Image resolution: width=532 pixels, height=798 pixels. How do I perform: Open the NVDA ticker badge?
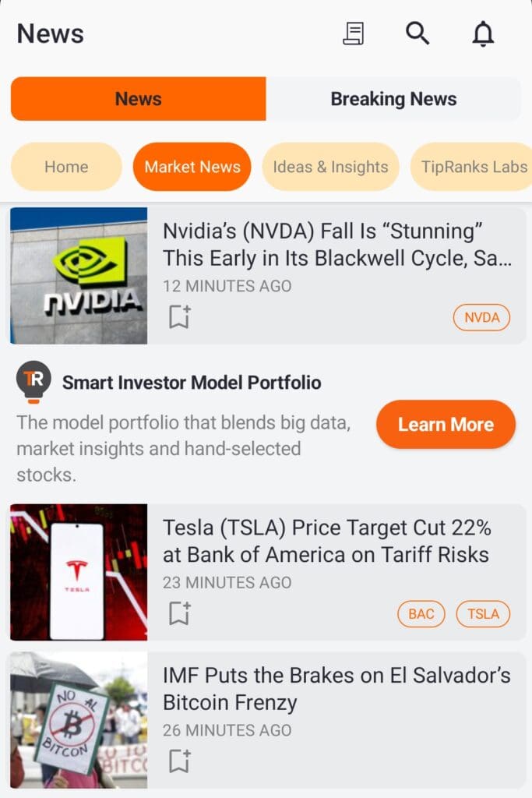tap(481, 317)
